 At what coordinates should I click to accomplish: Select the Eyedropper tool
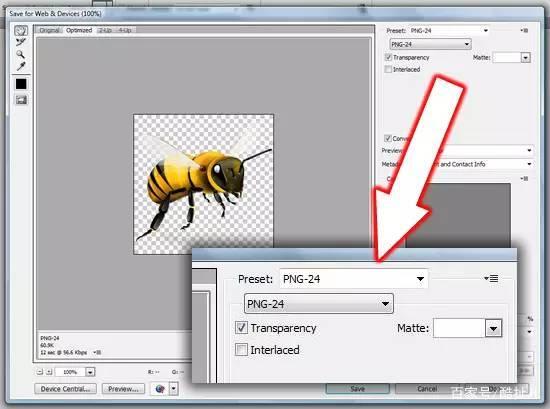coord(21,66)
